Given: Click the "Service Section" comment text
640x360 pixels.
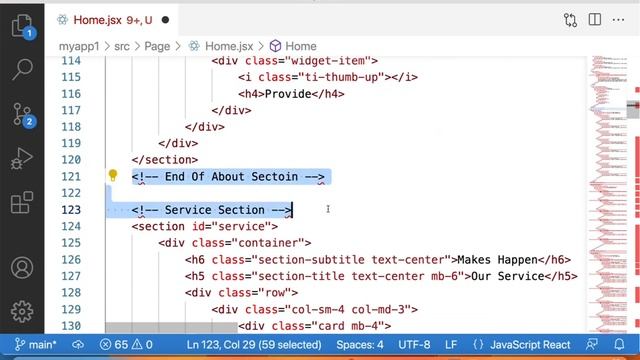Looking at the screenshot, I should point(214,210).
